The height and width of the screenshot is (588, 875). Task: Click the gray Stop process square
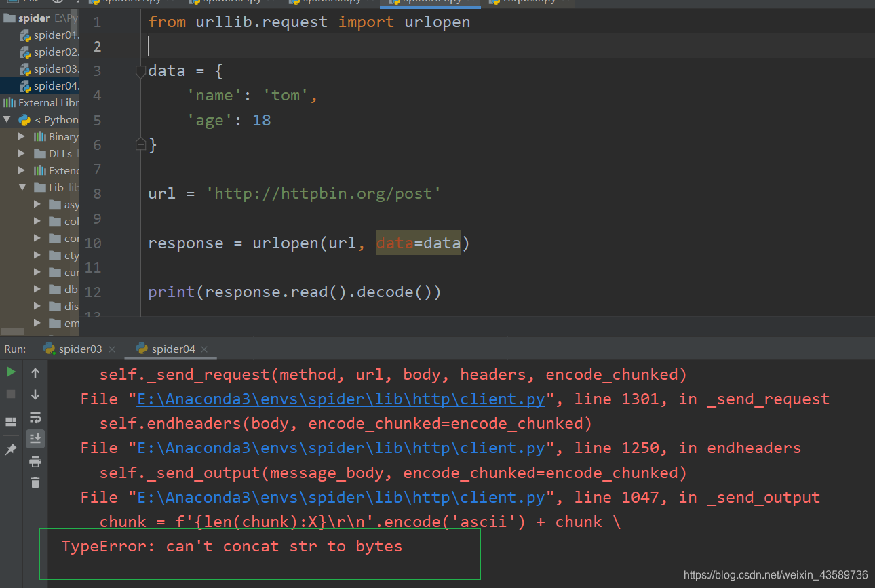[11, 394]
